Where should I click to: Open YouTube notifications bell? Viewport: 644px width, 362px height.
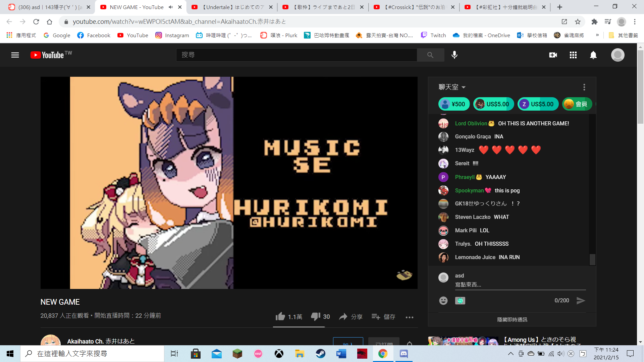coord(593,55)
